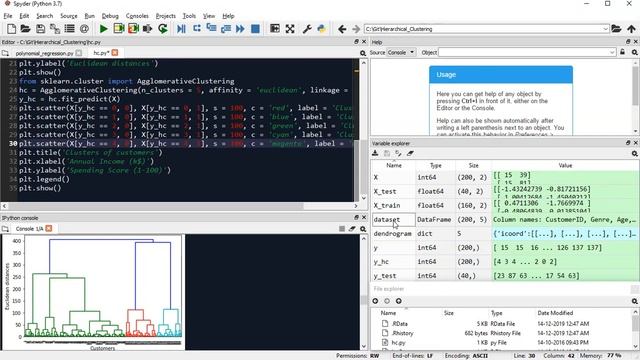
Task: Undock the Editor pane icon
Action: click(356, 42)
